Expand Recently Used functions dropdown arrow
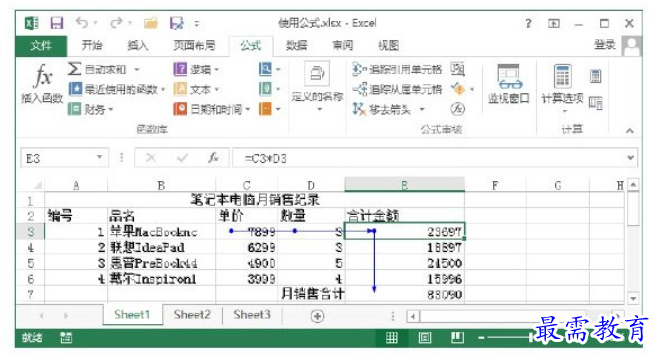 coord(163,89)
